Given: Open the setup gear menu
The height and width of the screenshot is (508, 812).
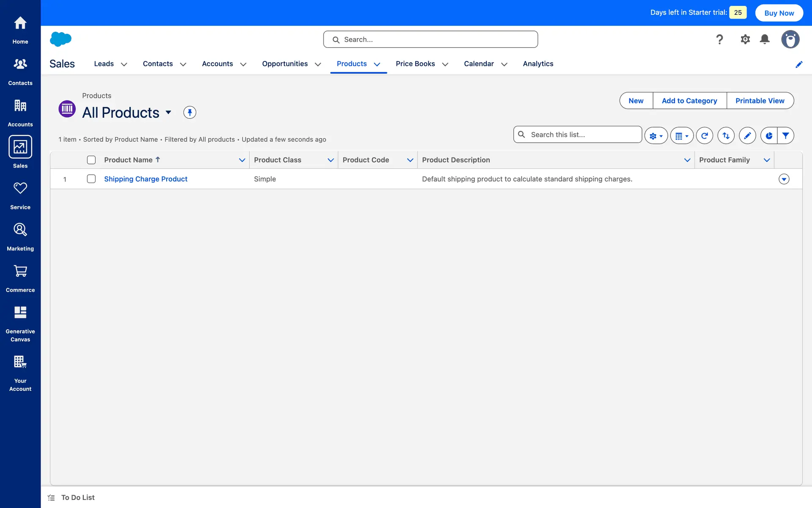Looking at the screenshot, I should pos(745,39).
